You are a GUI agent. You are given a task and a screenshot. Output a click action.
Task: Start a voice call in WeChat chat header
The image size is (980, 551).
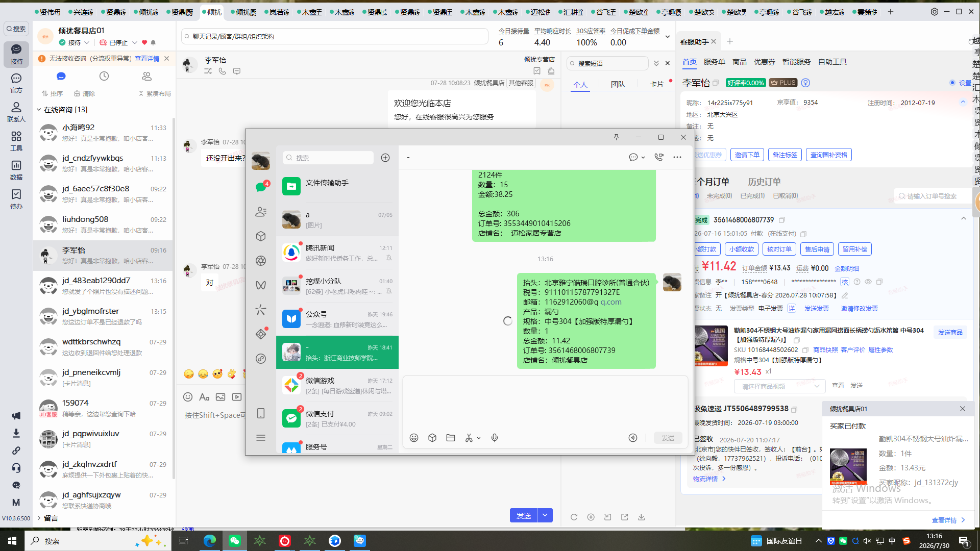point(659,157)
